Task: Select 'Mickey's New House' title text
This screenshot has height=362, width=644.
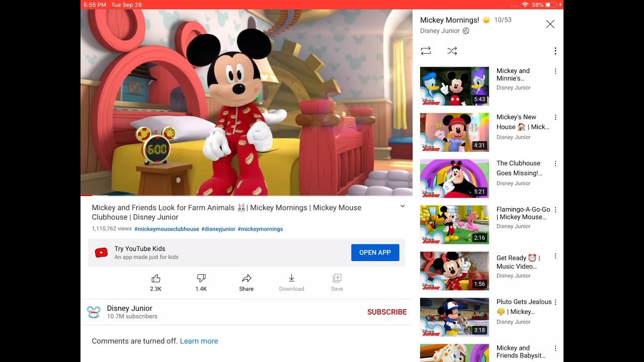Action: tap(523, 122)
